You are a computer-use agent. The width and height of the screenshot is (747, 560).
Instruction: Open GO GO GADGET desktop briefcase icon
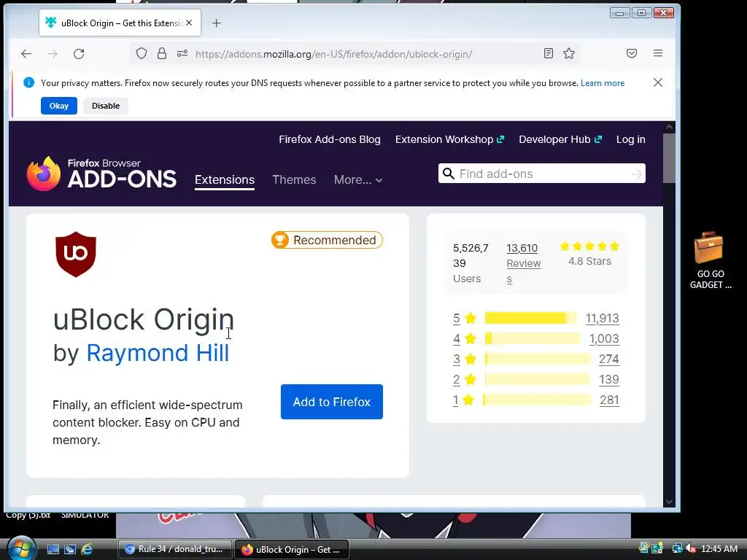coord(711,260)
